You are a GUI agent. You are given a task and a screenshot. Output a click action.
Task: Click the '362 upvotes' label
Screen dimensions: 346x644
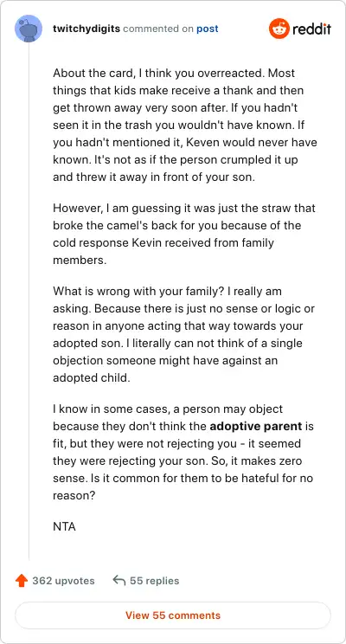point(64,581)
